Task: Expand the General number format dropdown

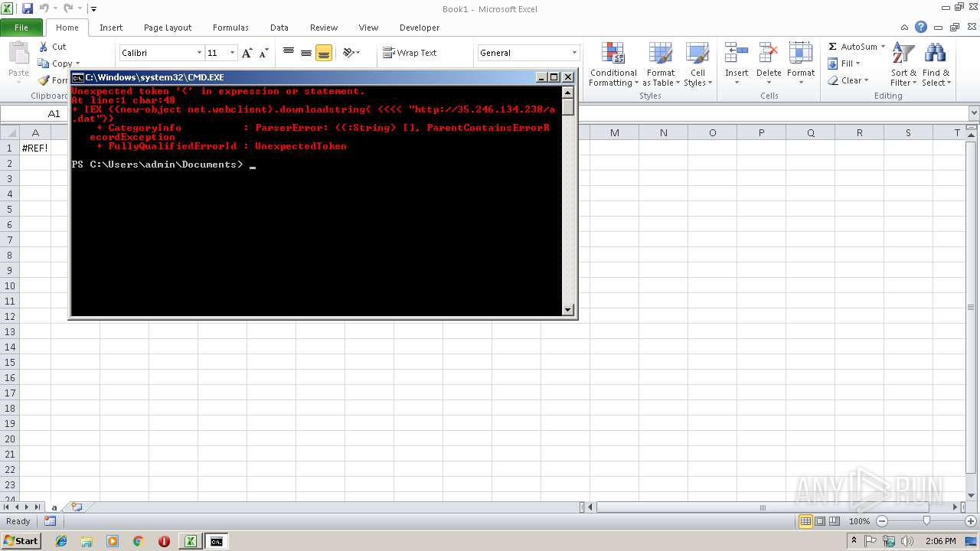Action: pos(574,53)
